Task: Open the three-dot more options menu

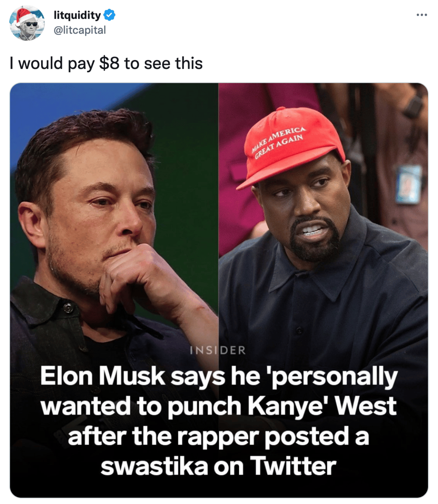Action: 422,15
